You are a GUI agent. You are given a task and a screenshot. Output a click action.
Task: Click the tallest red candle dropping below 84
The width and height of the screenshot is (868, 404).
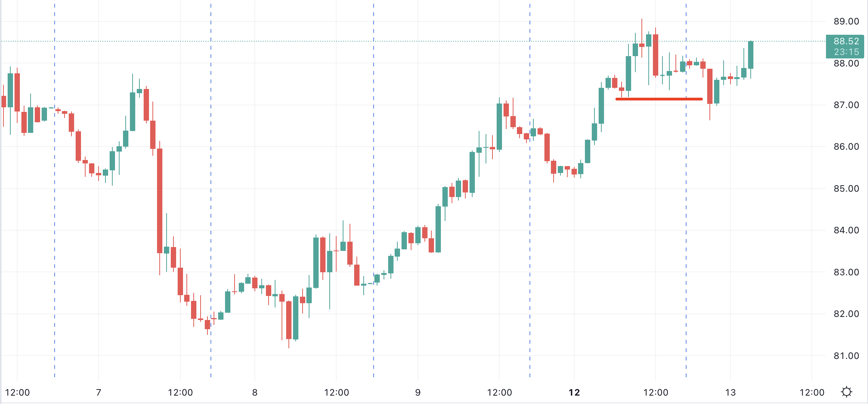(x=160, y=200)
